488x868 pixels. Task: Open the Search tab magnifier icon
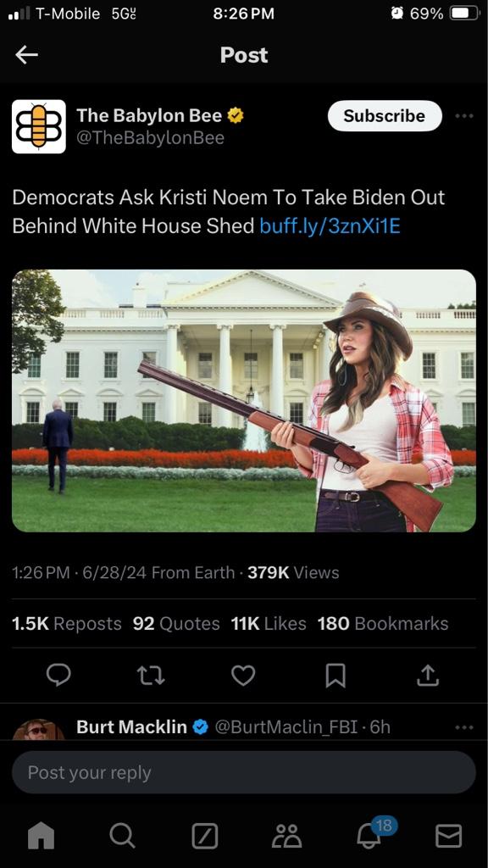122,835
